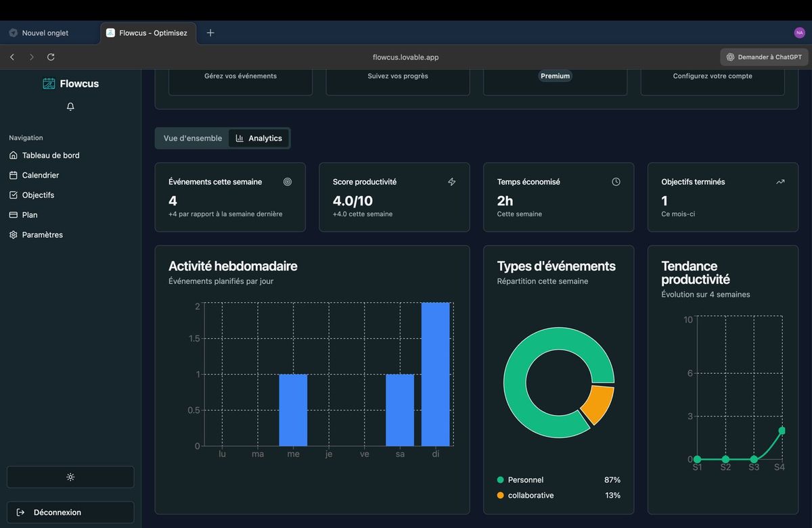Click the blue bar for 'sa' (samedi)
Image resolution: width=812 pixels, height=528 pixels.
click(400, 410)
